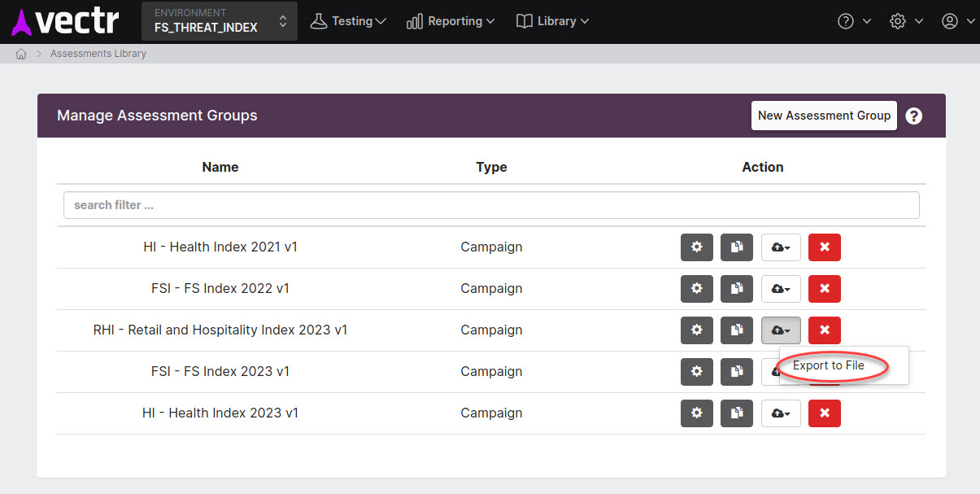
Task: Open help for Manage Assessment Groups
Action: pyautogui.click(x=914, y=116)
